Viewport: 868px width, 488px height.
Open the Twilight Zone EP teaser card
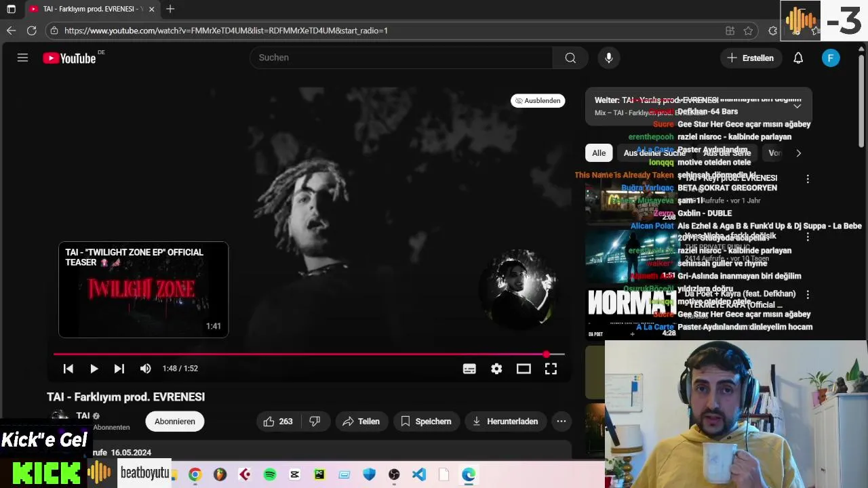click(143, 289)
